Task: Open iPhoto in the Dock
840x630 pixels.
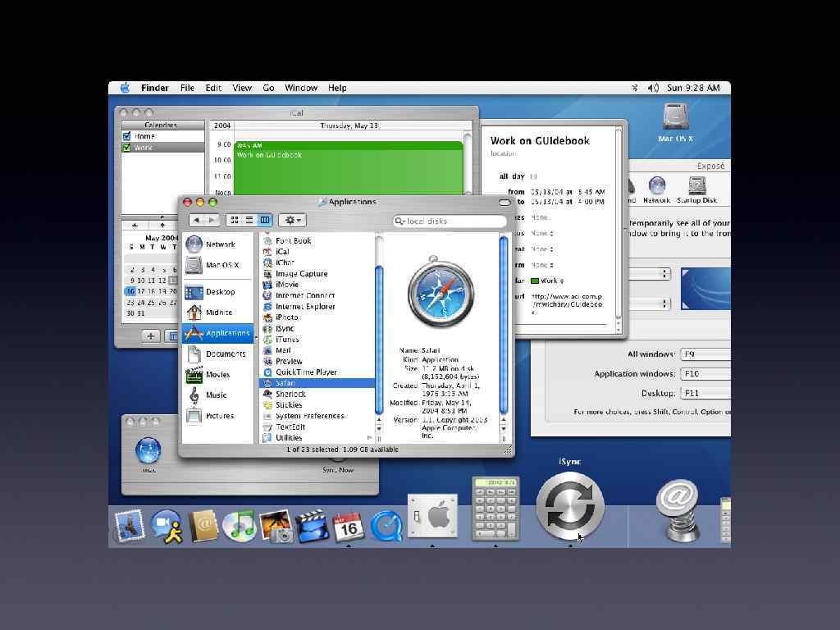Action: (x=276, y=526)
